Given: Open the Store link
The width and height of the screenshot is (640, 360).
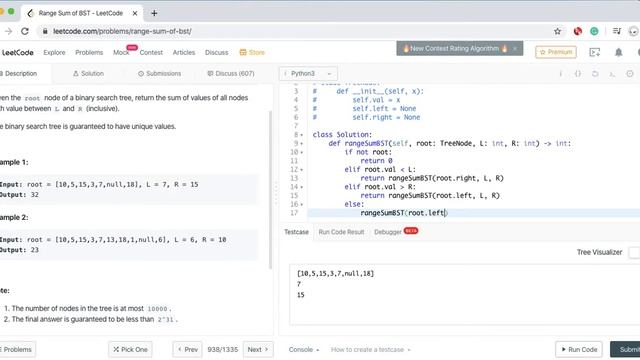Looking at the screenshot, I should 252,52.
